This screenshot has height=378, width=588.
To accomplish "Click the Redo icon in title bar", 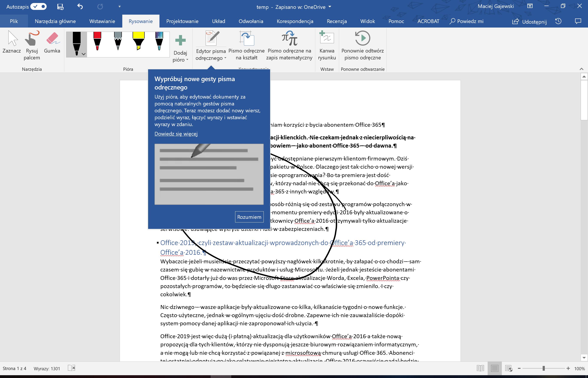I will [x=100, y=7].
